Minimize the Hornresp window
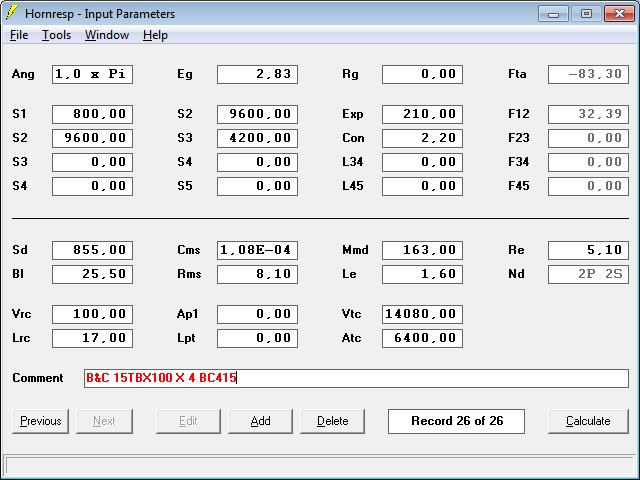Screen dimensions: 640x480 553,13
